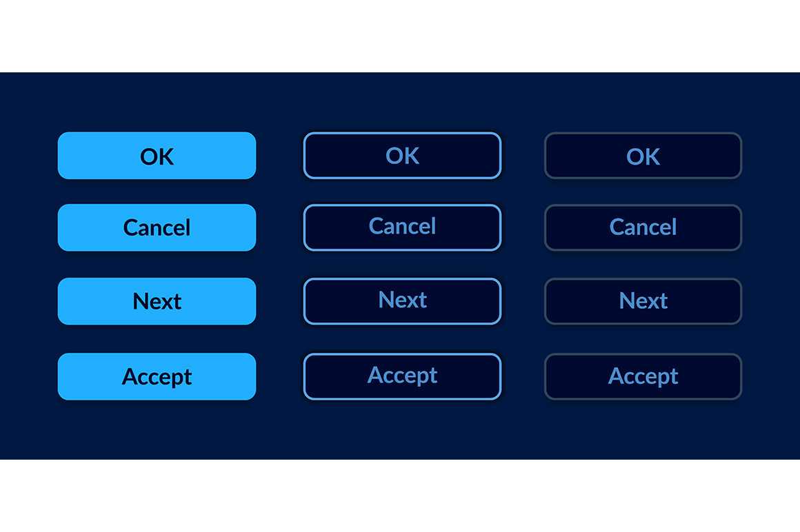Choose the light-blue outlined Next button

pos(402,301)
